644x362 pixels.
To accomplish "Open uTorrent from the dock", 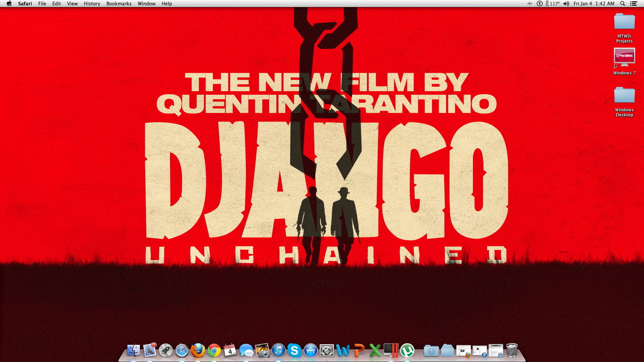I will point(407,351).
